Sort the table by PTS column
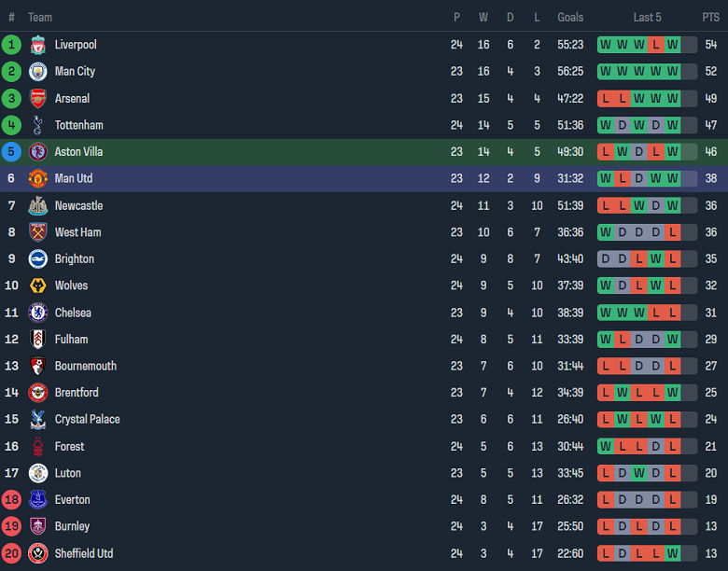This screenshot has width=728, height=571. coord(711,18)
